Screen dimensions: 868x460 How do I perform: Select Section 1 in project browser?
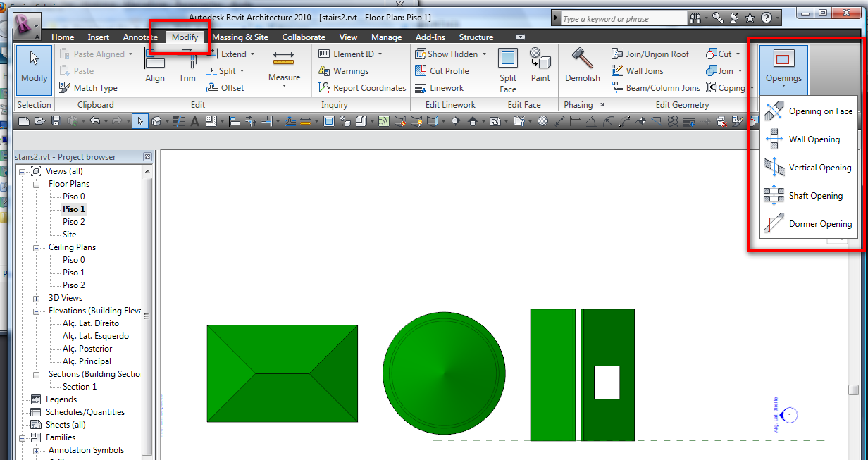[80, 387]
